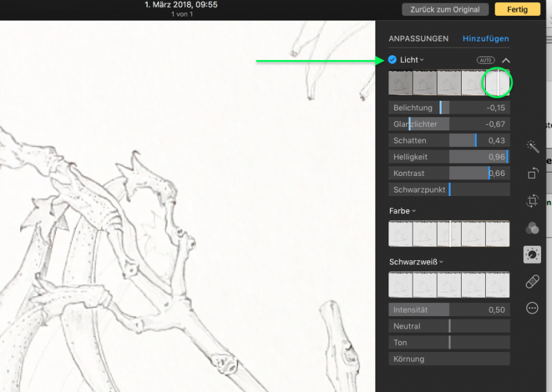Select the adjustments dial icon

(x=532, y=255)
